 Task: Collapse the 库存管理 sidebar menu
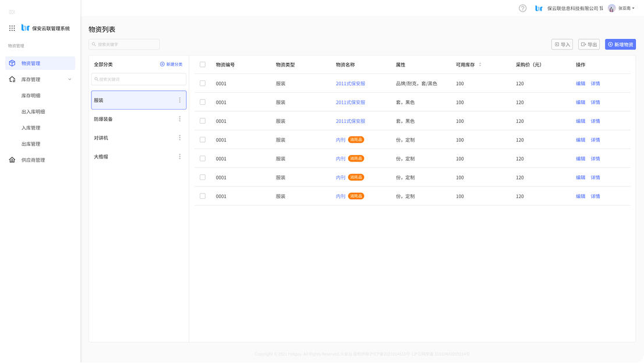point(70,79)
